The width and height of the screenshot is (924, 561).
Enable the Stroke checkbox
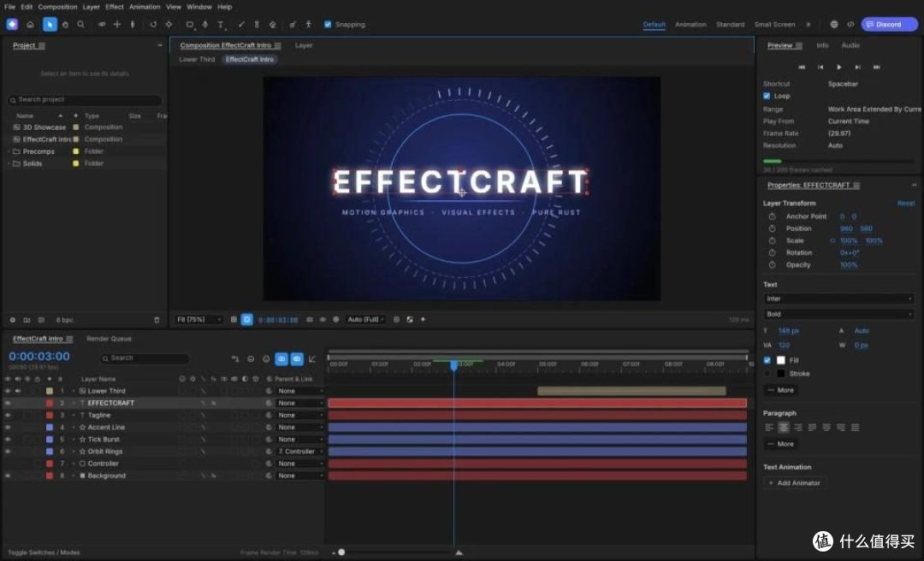click(767, 374)
